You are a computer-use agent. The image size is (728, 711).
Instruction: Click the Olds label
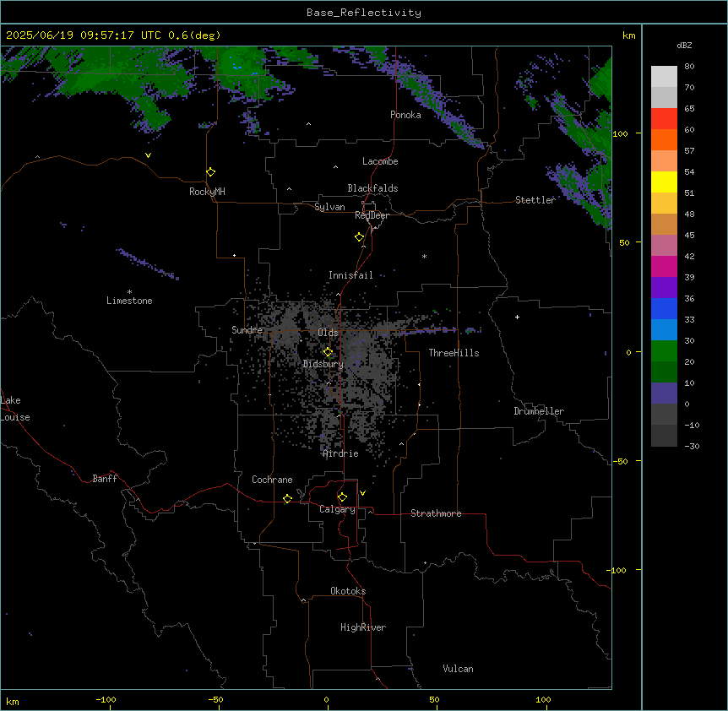point(328,333)
